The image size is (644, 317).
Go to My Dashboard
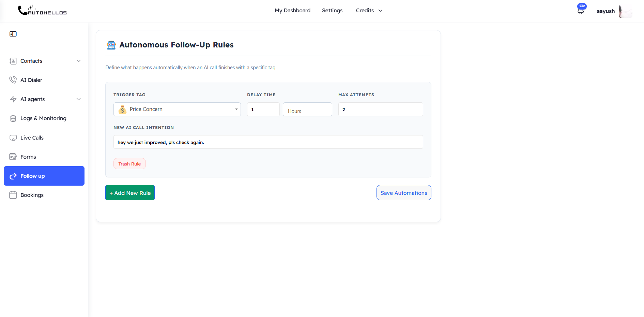(292, 11)
